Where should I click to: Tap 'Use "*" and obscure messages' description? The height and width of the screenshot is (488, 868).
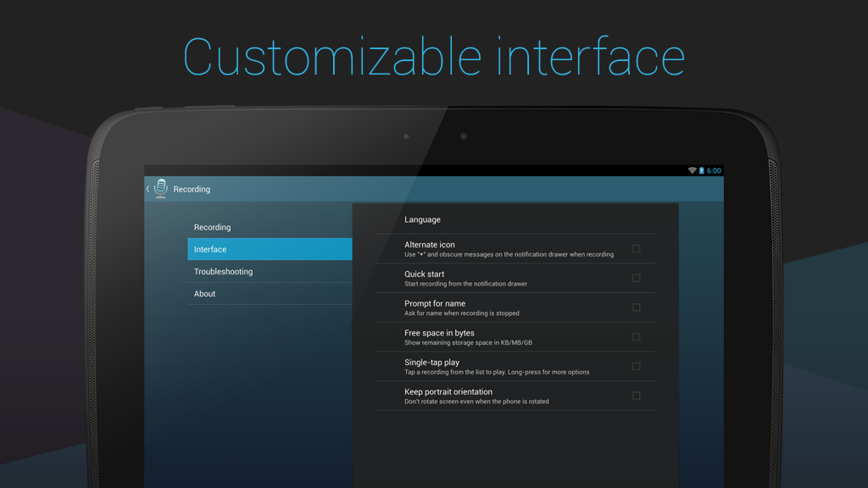point(509,254)
